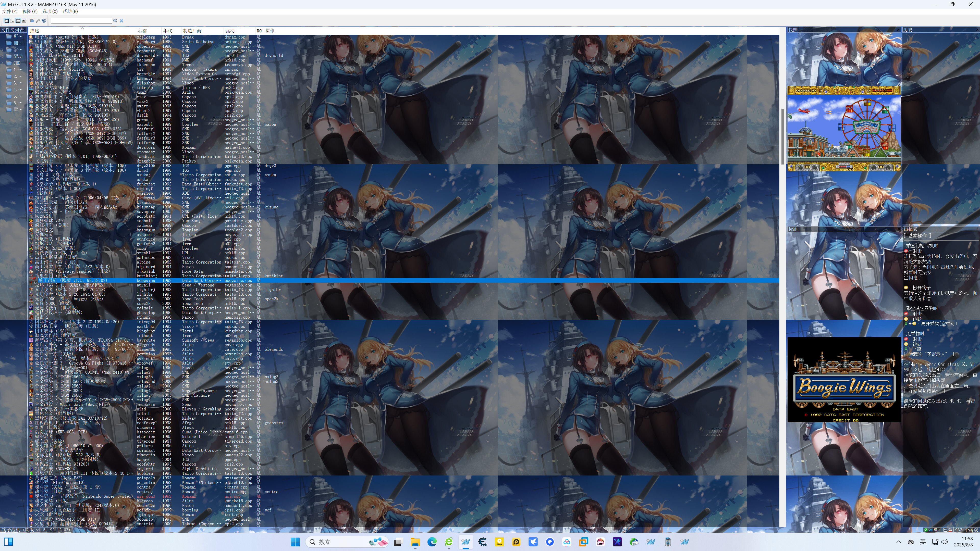Click the taskbar 搜索 search box
The height and width of the screenshot is (551, 980).
[x=347, y=542]
